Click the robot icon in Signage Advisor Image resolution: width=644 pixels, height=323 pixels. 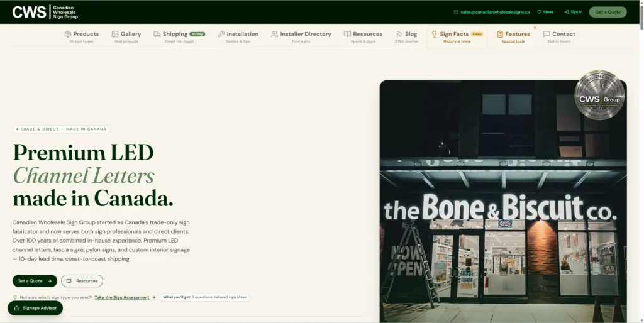tap(17, 308)
